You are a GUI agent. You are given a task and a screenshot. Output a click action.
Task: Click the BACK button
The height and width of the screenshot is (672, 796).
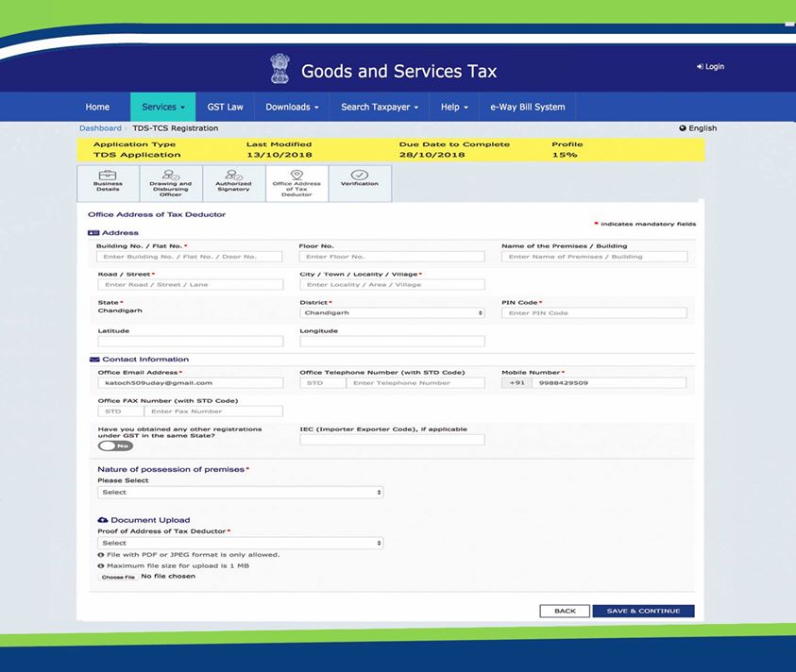[x=565, y=611]
